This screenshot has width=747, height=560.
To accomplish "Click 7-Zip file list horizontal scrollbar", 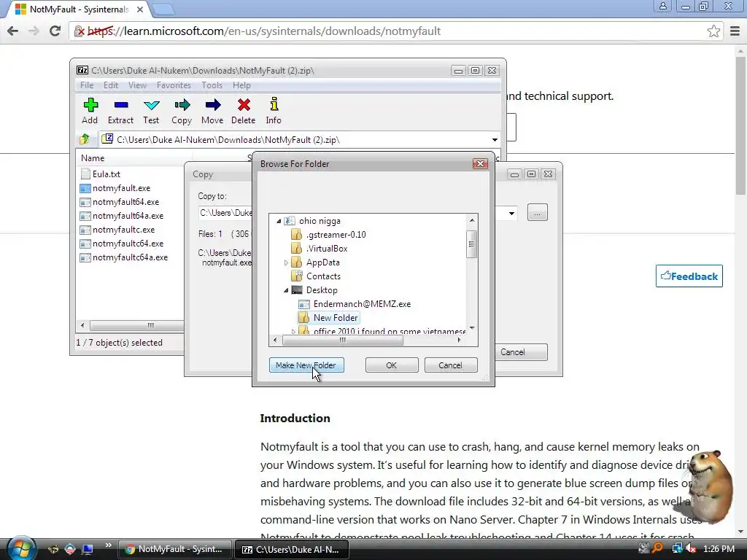I will (x=138, y=325).
